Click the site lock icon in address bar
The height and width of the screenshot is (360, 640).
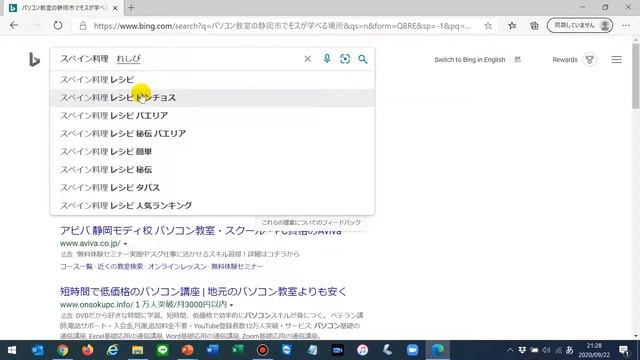pyautogui.click(x=83, y=26)
